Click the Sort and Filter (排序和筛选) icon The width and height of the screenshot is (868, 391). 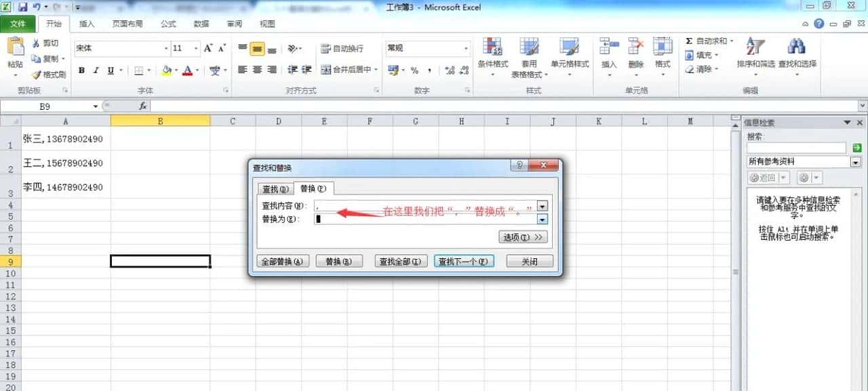[x=754, y=47]
